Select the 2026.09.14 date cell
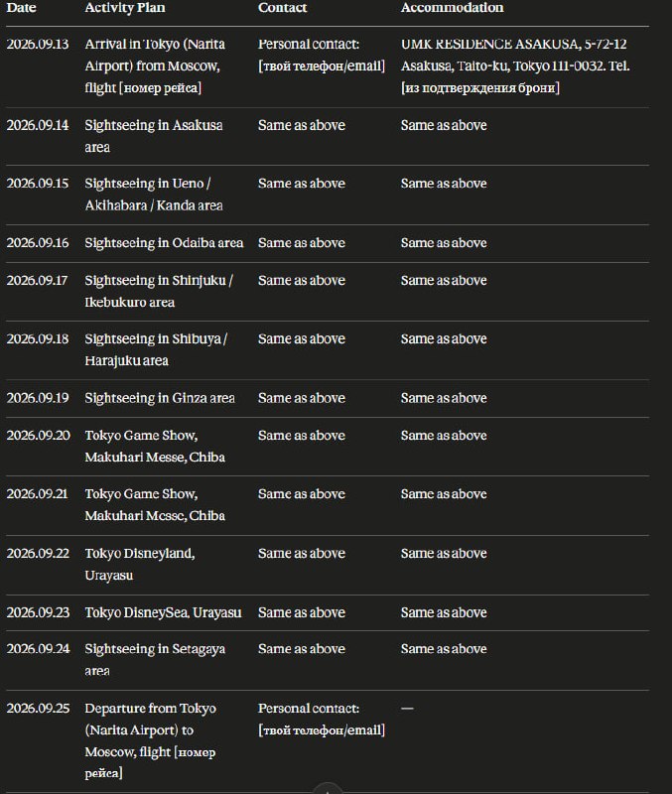Viewport: 672px width, 794px height. coord(38,125)
